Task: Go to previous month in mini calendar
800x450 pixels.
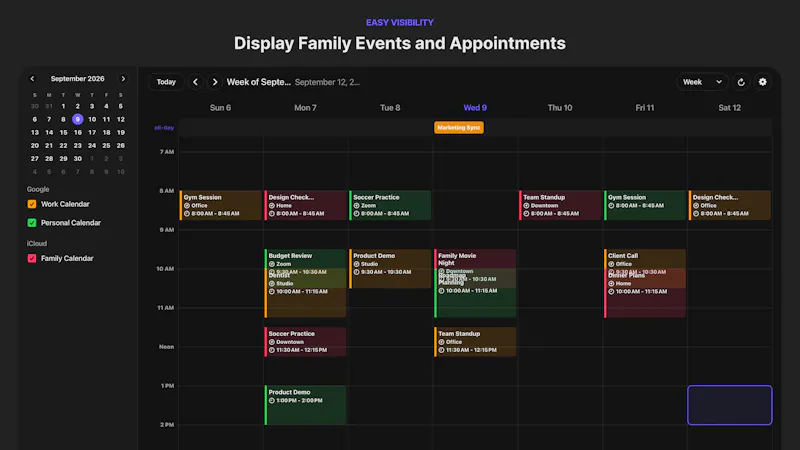Action: (32, 79)
